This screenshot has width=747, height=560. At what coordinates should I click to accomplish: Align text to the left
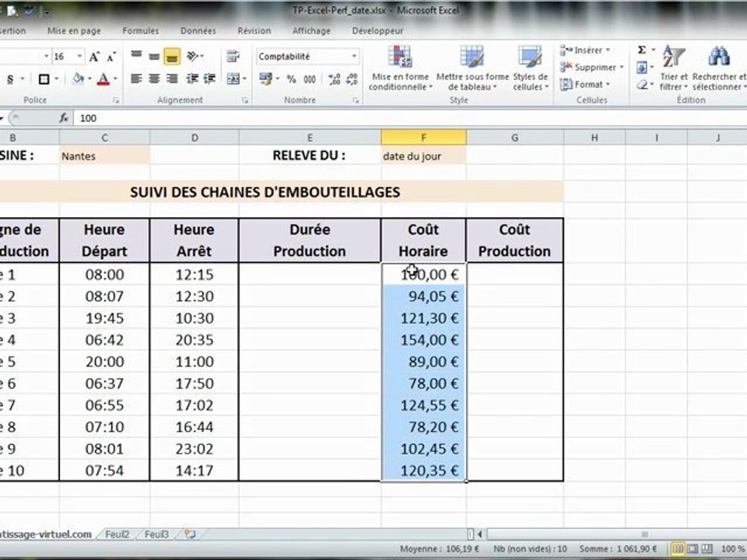[136, 79]
